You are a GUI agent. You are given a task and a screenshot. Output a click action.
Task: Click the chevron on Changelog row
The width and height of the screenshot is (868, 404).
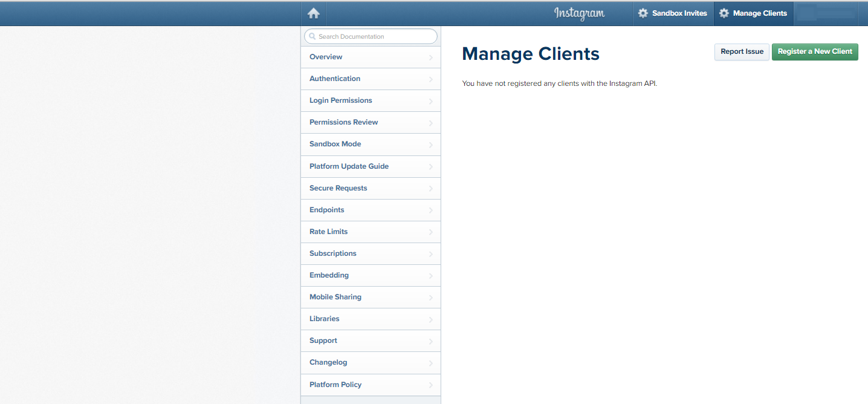pyautogui.click(x=431, y=363)
